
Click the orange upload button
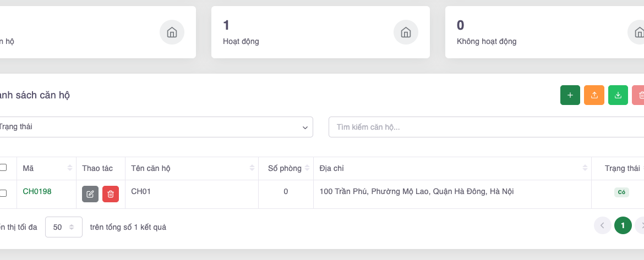[594, 95]
